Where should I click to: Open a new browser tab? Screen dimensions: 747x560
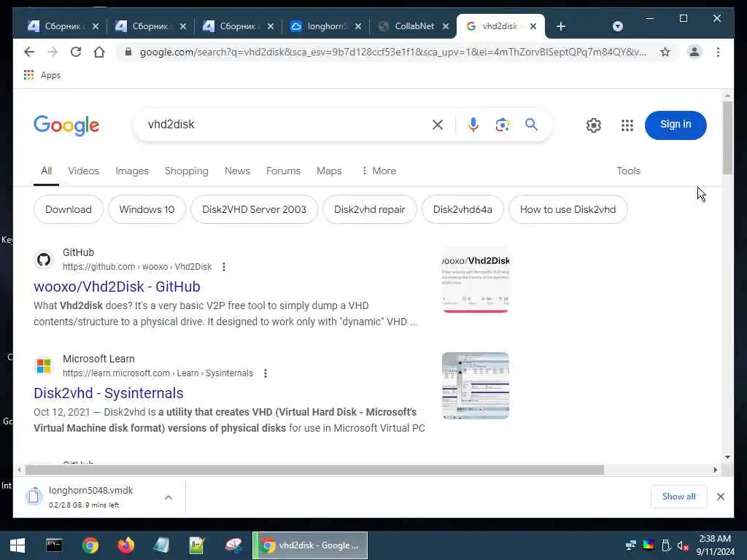pos(561,26)
